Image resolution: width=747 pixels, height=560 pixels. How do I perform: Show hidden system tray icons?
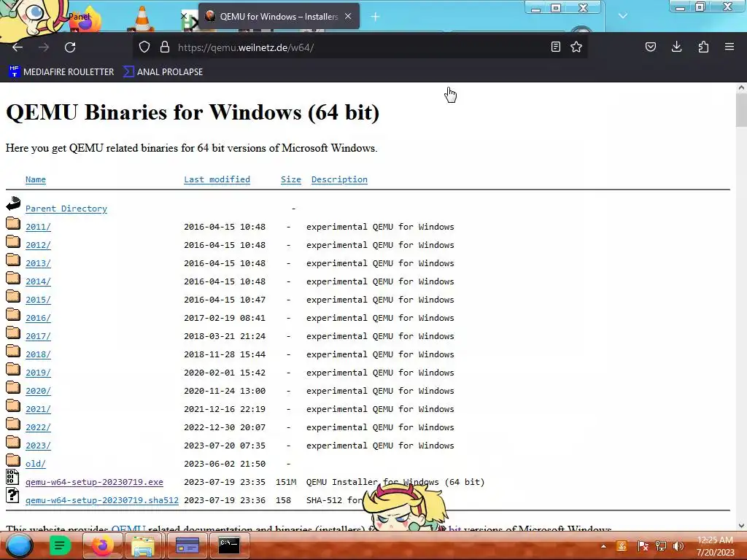[603, 546]
